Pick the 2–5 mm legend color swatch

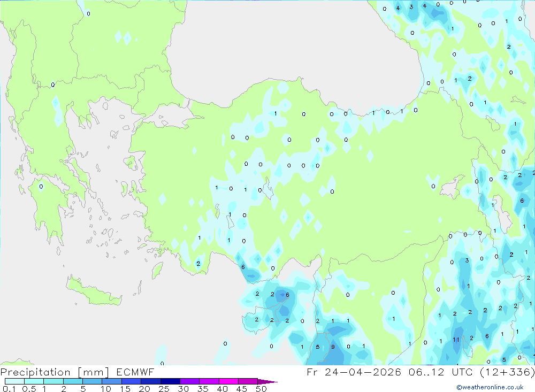pyautogui.click(x=73, y=381)
